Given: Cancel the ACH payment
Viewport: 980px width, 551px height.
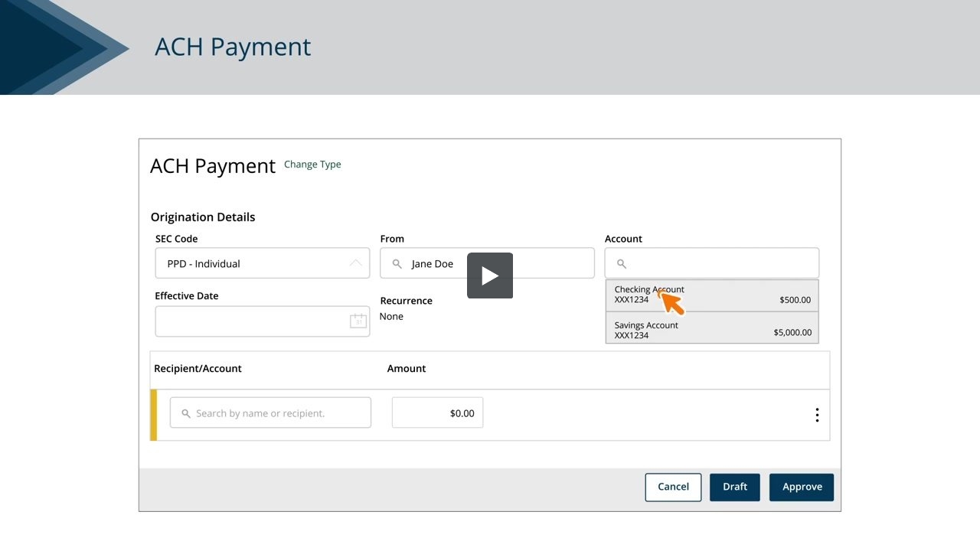Looking at the screenshot, I should [673, 487].
